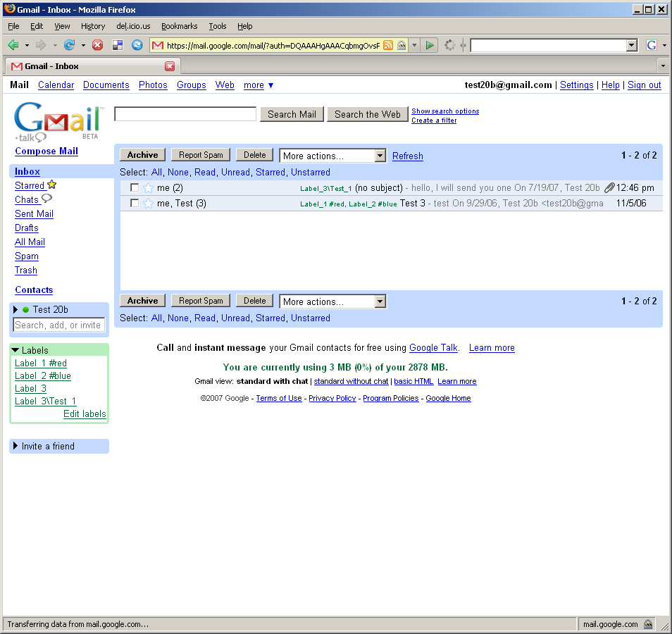Open the File menu
Viewport: 672px width, 634px height.
13,26
